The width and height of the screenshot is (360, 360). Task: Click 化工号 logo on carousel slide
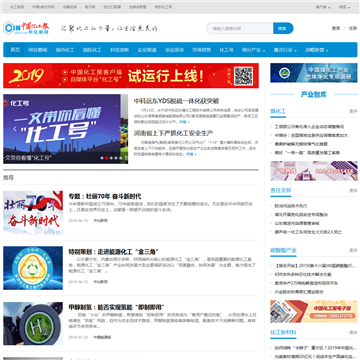click(x=16, y=103)
